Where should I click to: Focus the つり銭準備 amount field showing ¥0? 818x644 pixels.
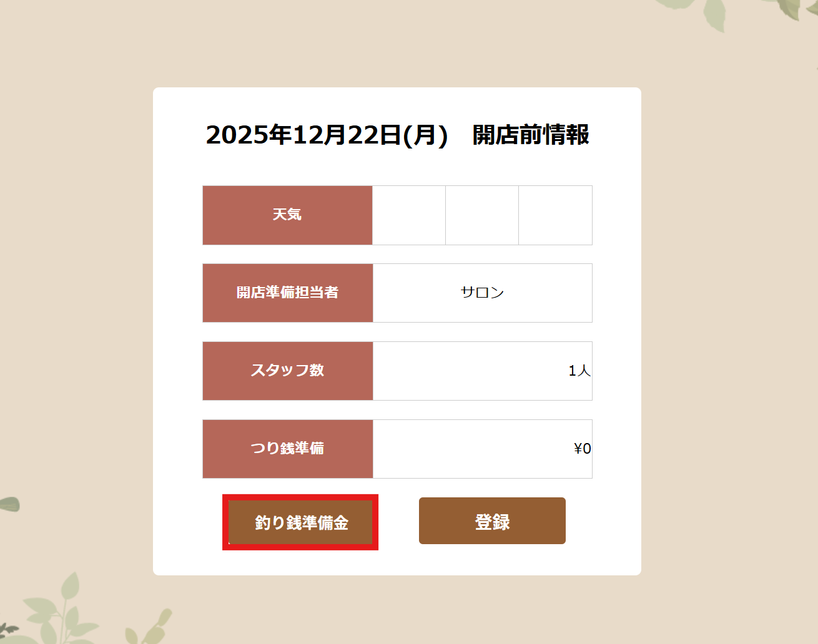[x=482, y=449]
